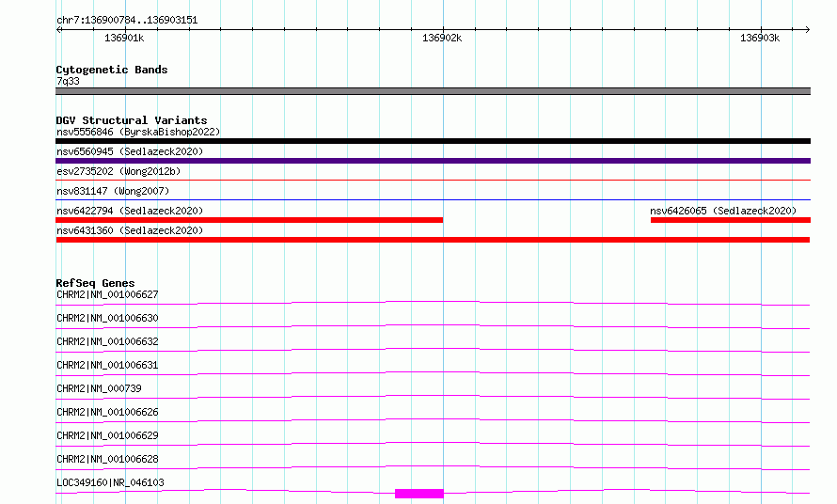Click the red nsv6426065 variant bar
This screenshot has height=504, width=837.
pyautogui.click(x=731, y=220)
